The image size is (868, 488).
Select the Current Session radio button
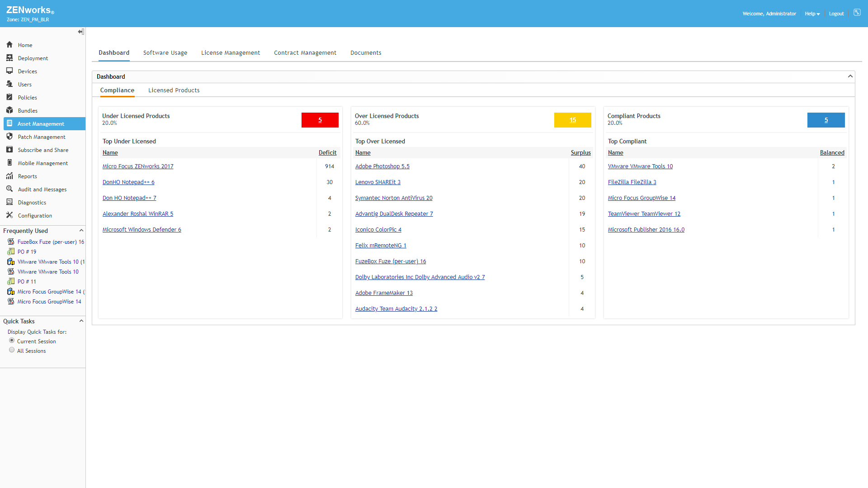[x=12, y=341]
